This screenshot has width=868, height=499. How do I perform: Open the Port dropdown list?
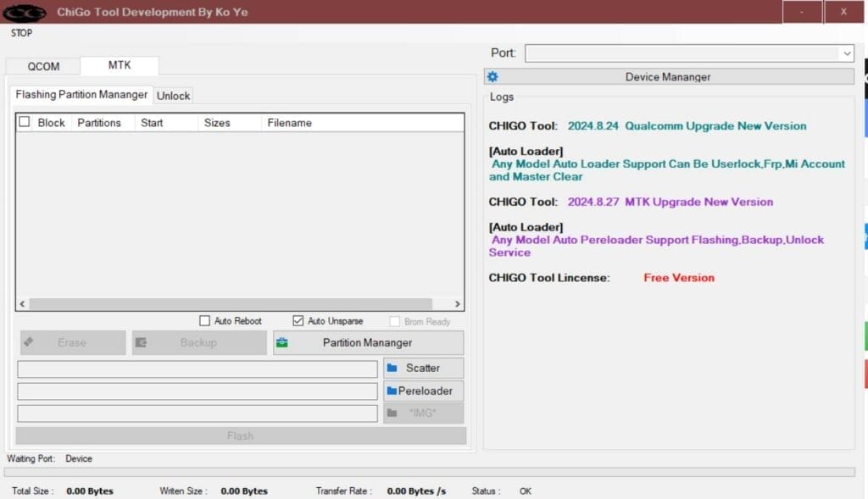point(847,53)
